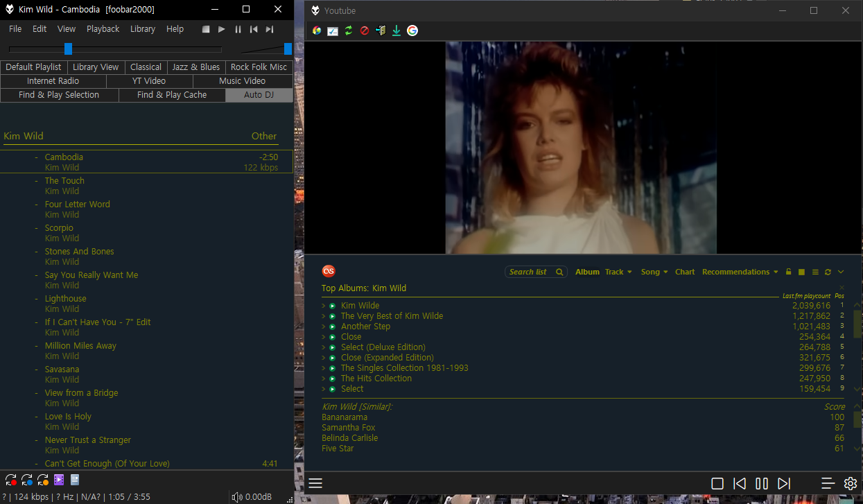This screenshot has height=504, width=863.
Task: Open the hamburger menu at Youtube panel bottom
Action: point(315,483)
